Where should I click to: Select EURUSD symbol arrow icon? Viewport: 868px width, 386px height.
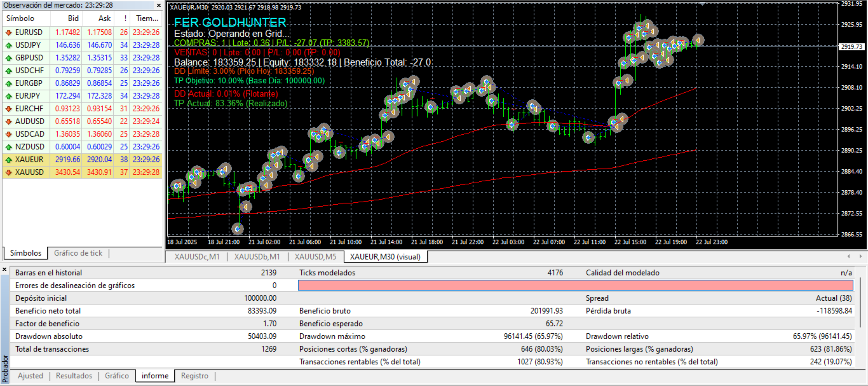click(8, 32)
